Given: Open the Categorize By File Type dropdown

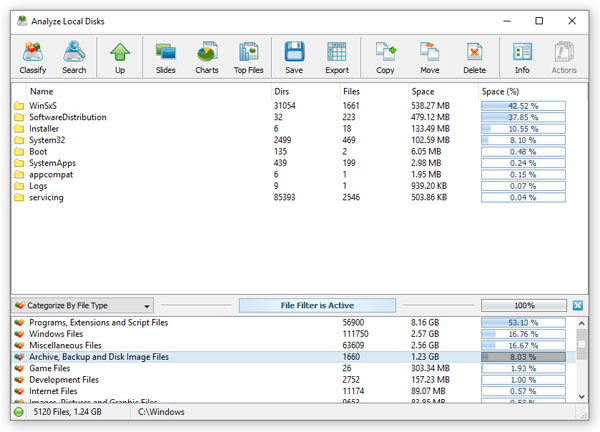Looking at the screenshot, I should 83,305.
